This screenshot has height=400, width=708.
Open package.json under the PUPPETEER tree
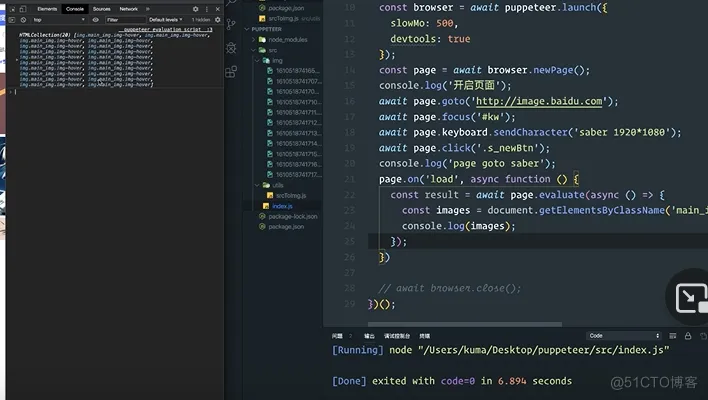[286, 227]
